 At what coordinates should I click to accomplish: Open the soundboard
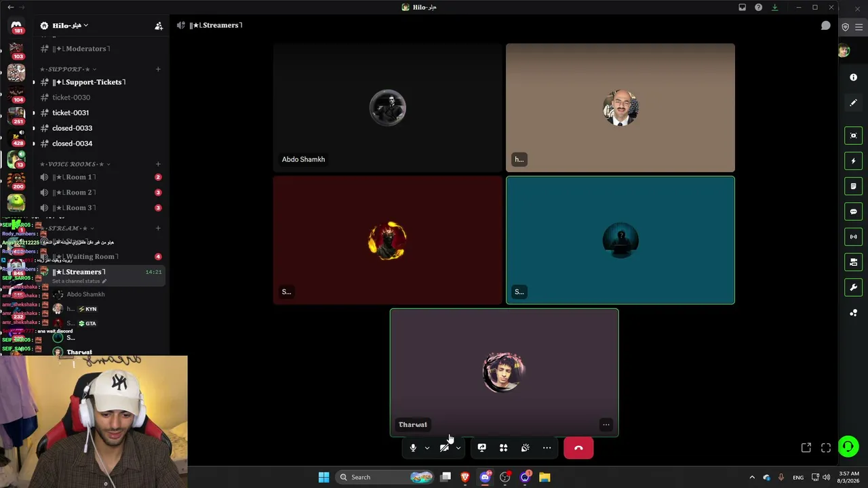tap(525, 448)
